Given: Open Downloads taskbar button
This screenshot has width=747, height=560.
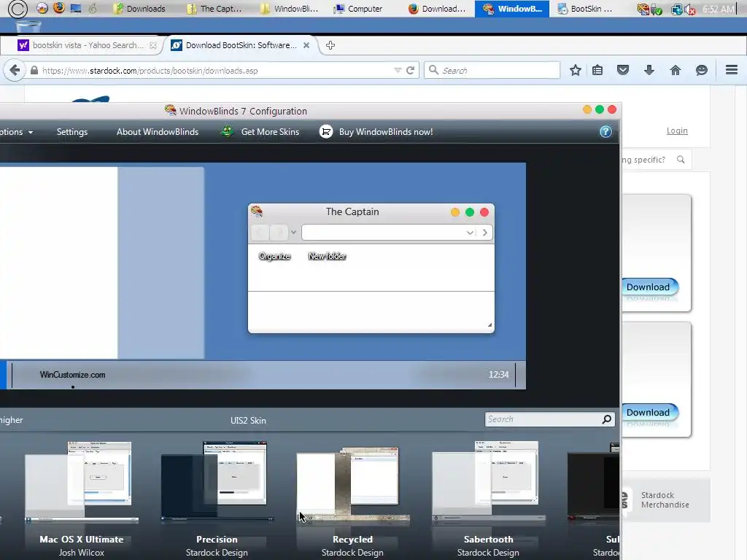Looking at the screenshot, I should point(139,9).
